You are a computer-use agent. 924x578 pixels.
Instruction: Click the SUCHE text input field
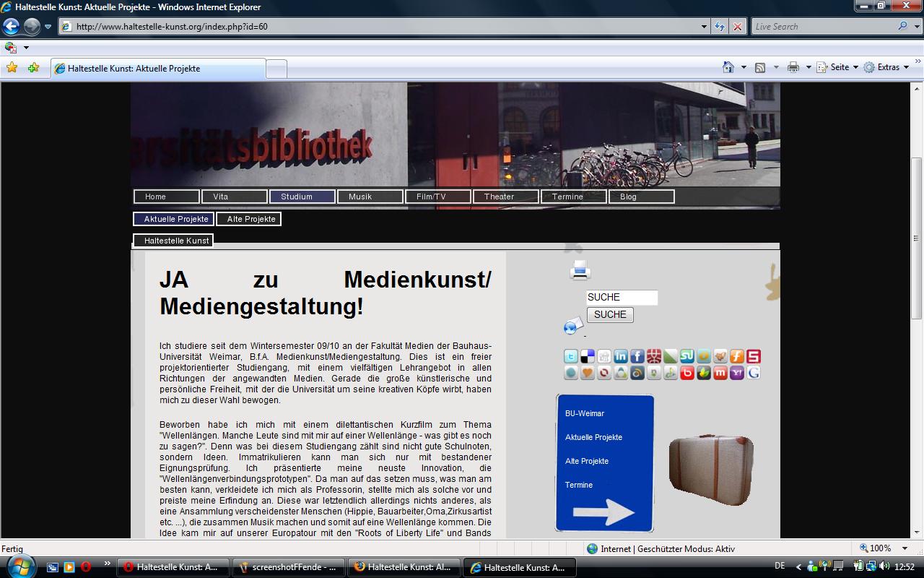(x=622, y=298)
